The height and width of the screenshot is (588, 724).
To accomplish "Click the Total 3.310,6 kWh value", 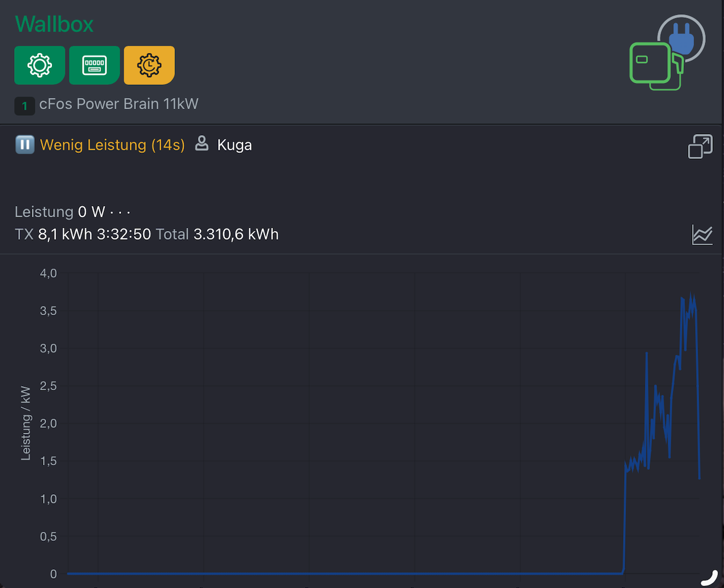I will point(217,234).
